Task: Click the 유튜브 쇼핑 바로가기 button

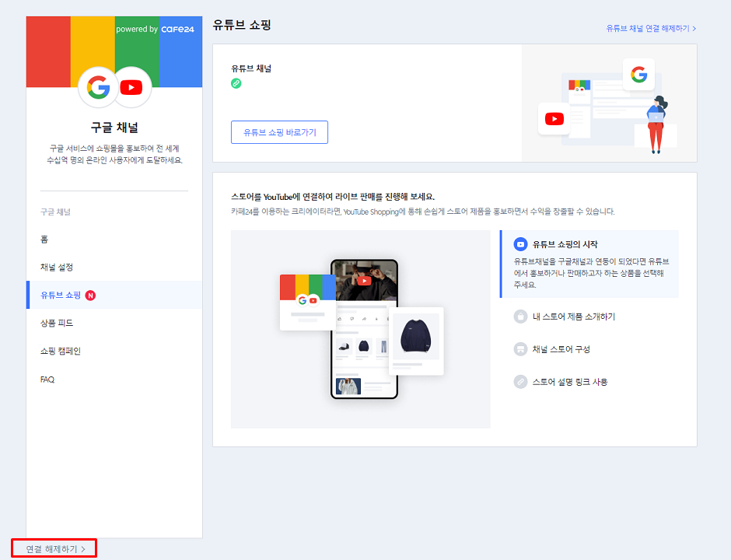Action: tap(280, 132)
